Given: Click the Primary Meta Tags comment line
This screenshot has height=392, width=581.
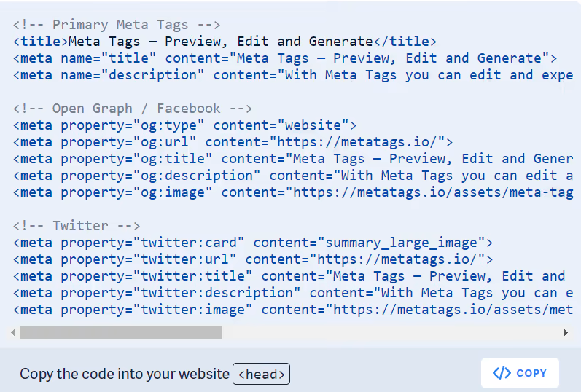Looking at the screenshot, I should coord(117,25).
